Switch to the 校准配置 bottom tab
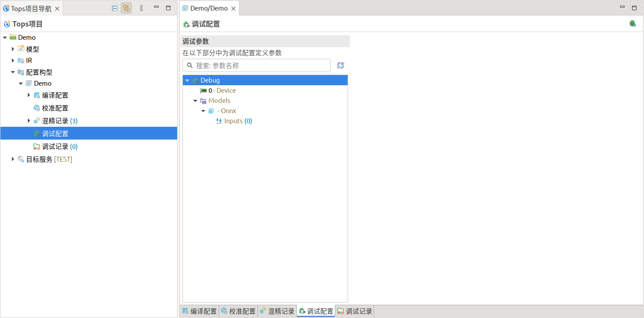Viewport: 644px width, 318px height. coord(238,311)
